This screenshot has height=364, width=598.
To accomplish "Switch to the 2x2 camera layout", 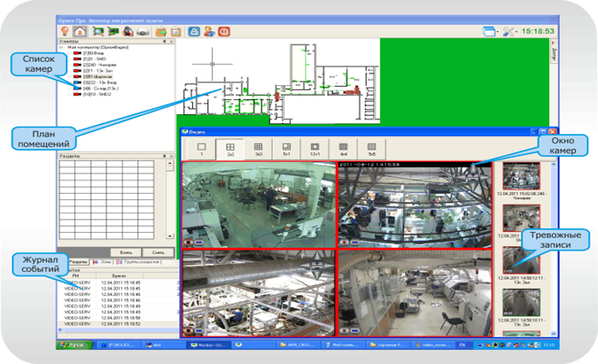I will [230, 149].
